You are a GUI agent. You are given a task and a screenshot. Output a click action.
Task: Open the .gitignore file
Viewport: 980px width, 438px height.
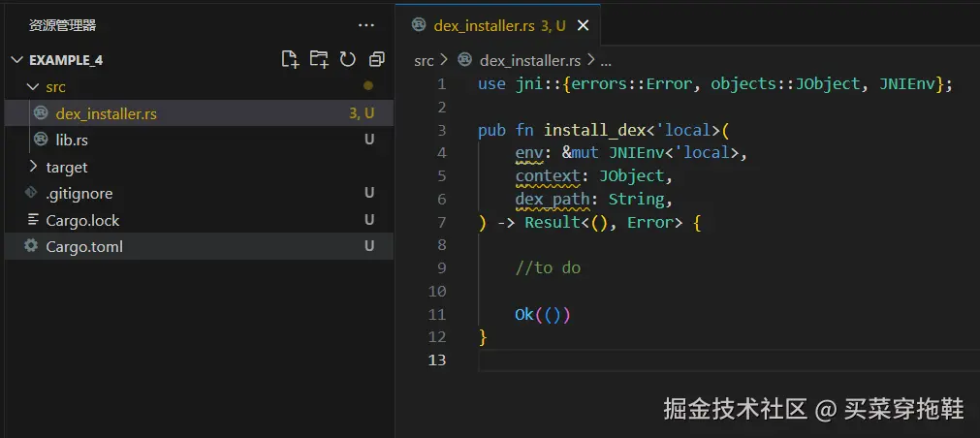[200, 194]
